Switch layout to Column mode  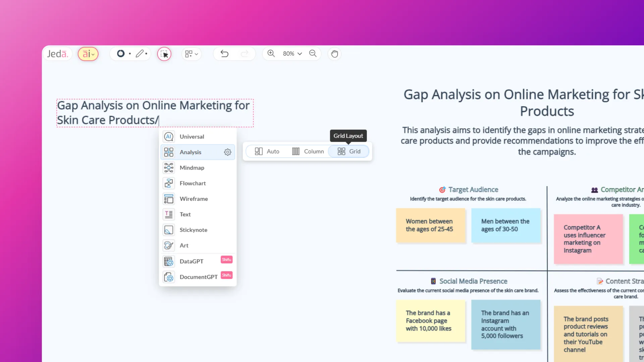coord(308,151)
